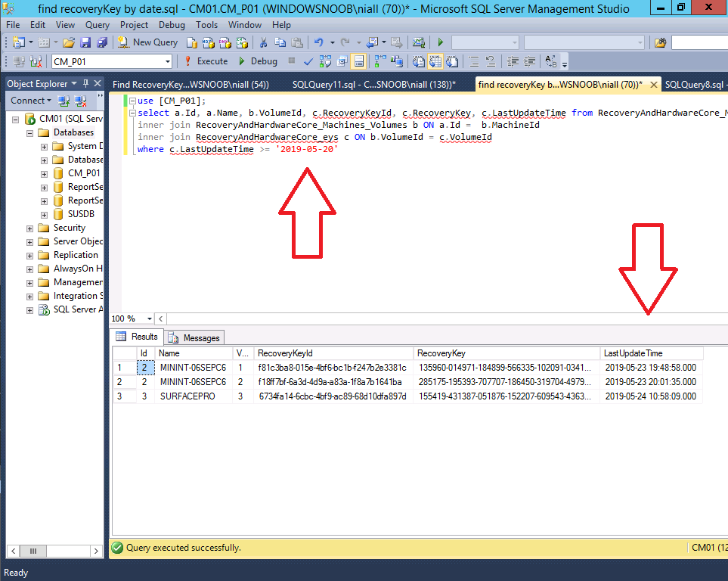The image size is (728, 581).
Task: Open the CM_P01 database dropdown
Action: (x=168, y=61)
